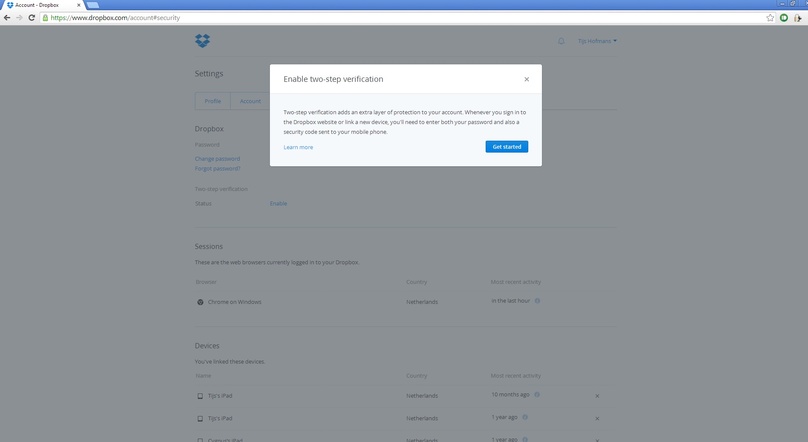Unlink the Tijs's iPad from 1 year ago
This screenshot has height=442, width=808.
click(597, 419)
